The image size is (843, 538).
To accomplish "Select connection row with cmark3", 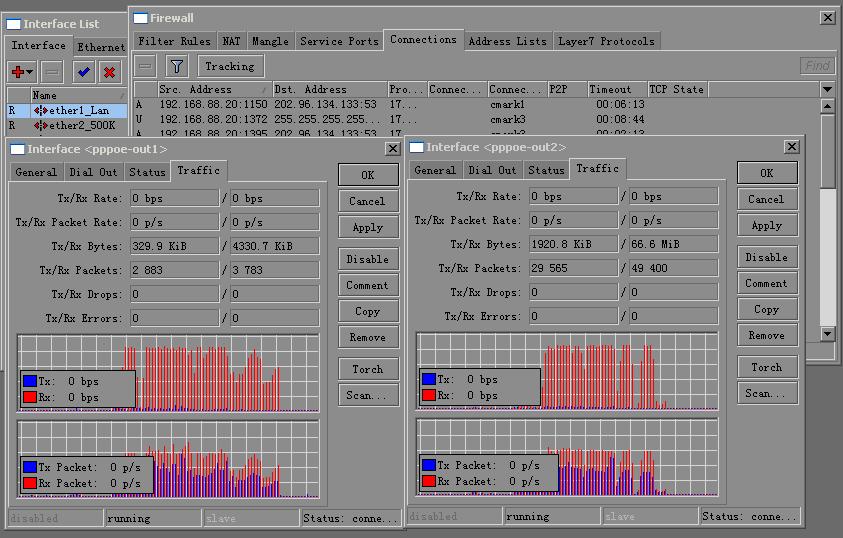I will point(477,119).
